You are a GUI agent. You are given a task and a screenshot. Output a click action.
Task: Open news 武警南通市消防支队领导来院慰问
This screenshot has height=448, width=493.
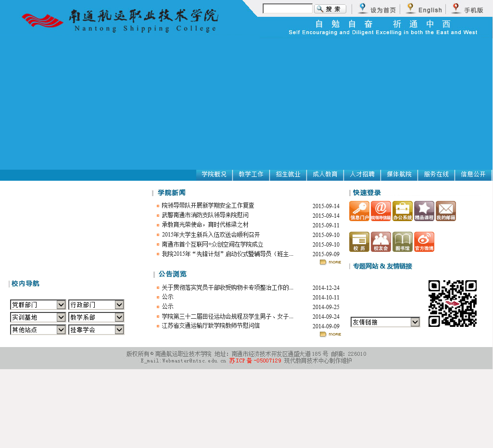coord(205,215)
